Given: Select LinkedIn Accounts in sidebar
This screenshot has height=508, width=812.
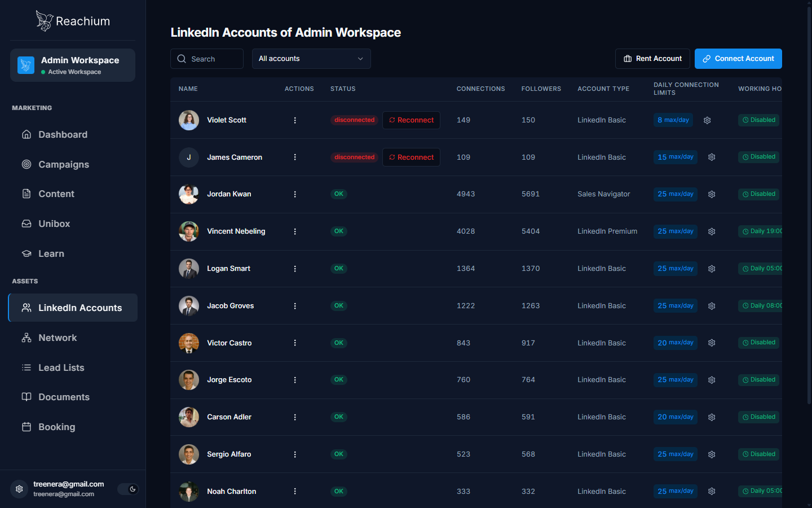Looking at the screenshot, I should [73, 308].
